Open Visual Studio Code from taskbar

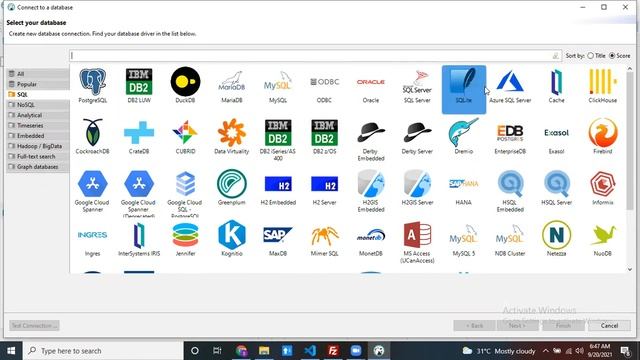pos(310,351)
